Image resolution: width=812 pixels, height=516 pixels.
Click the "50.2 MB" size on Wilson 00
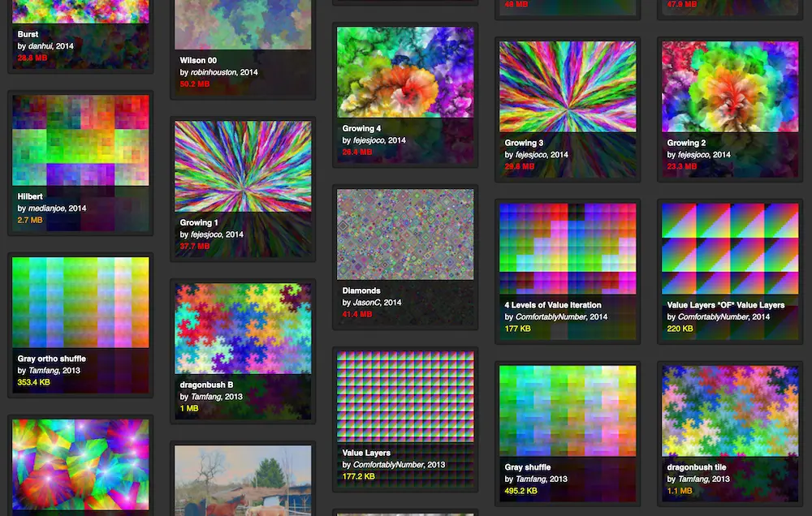tap(195, 84)
